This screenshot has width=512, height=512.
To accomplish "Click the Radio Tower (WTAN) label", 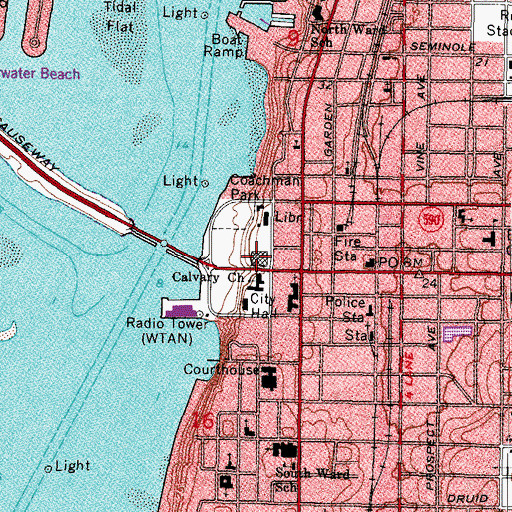I will tap(167, 331).
